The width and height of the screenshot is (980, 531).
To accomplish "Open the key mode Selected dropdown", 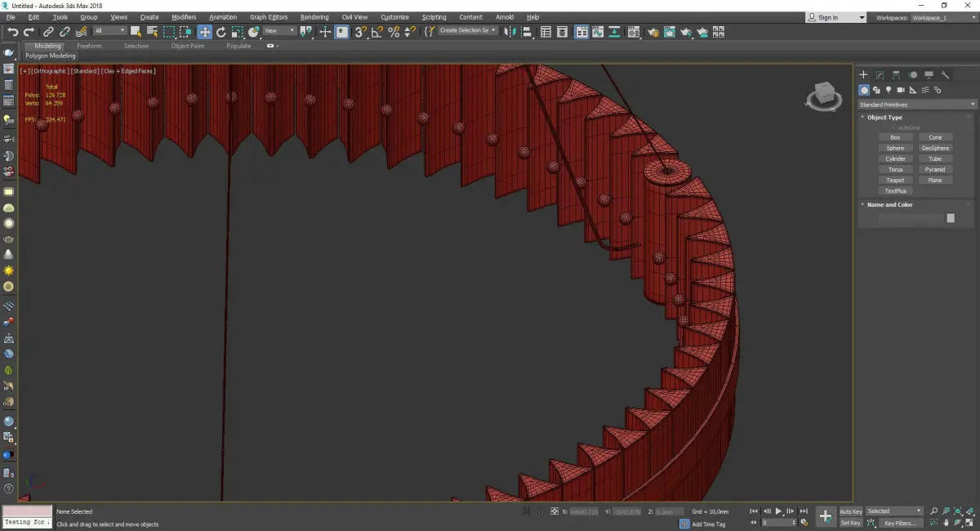I will 894,511.
